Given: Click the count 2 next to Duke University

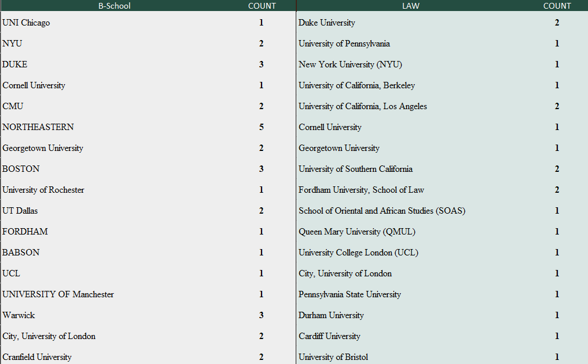Looking at the screenshot, I should pos(557,23).
